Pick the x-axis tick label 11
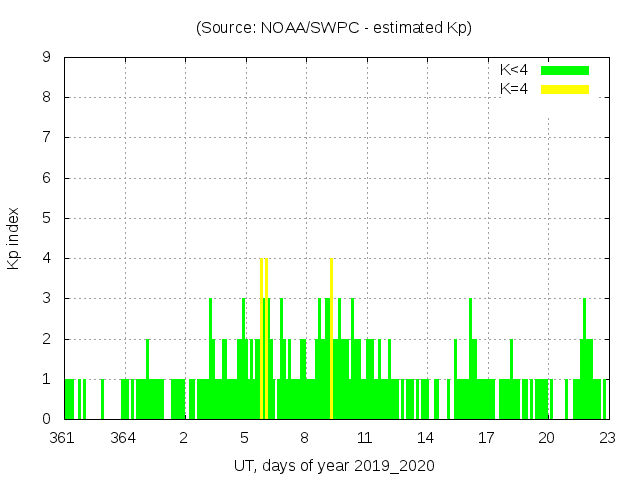The width and height of the screenshot is (640, 480). (365, 438)
